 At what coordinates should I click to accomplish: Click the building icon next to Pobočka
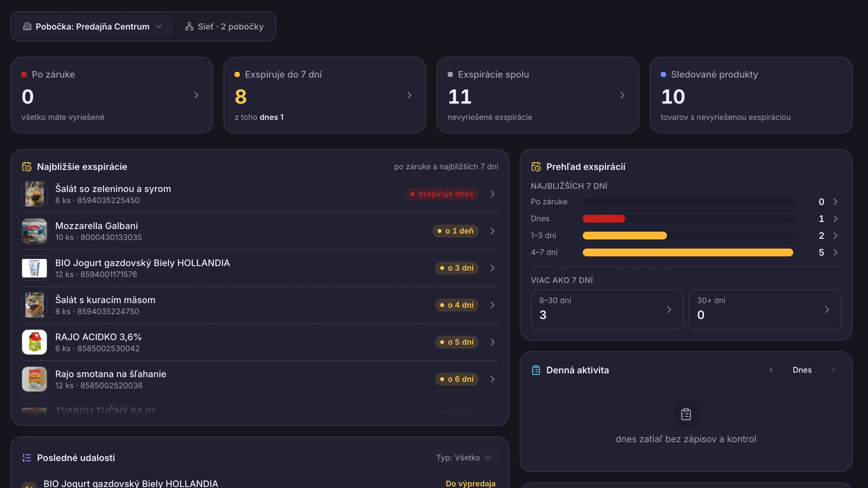tap(27, 26)
